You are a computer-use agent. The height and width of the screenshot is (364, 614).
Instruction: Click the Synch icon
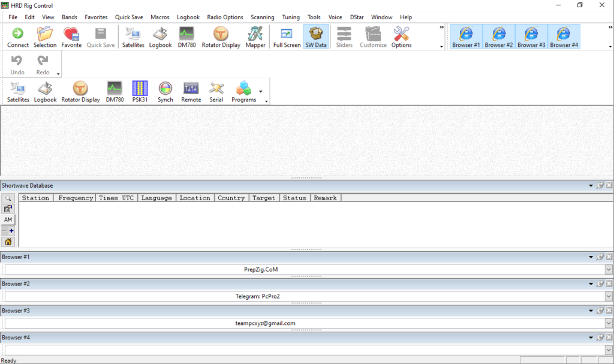pos(165,92)
